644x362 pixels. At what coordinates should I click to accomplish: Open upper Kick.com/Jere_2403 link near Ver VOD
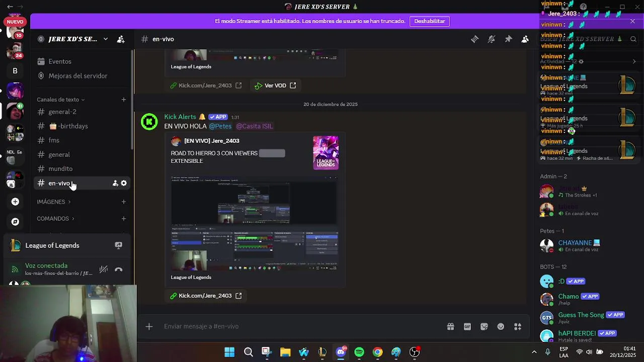(x=205, y=85)
